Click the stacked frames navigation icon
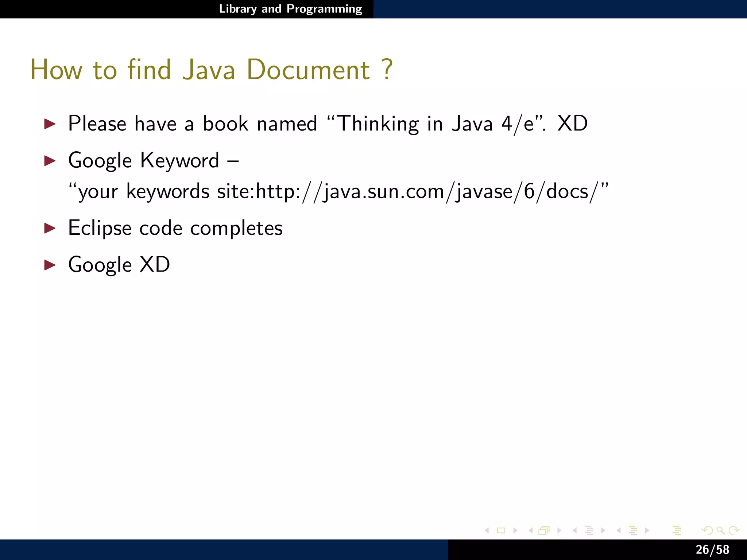The image size is (747, 560). click(544, 530)
